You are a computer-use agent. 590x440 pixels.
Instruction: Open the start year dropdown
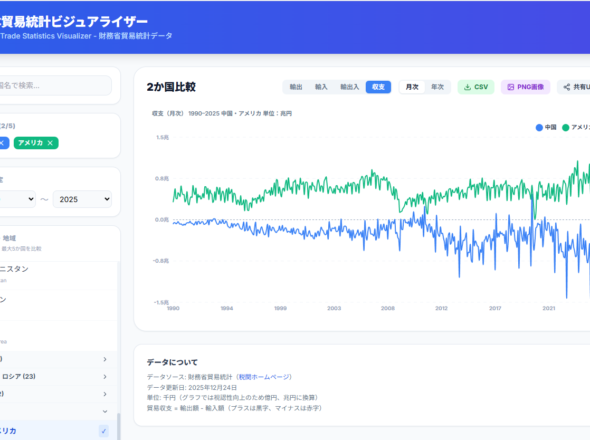click(17, 199)
